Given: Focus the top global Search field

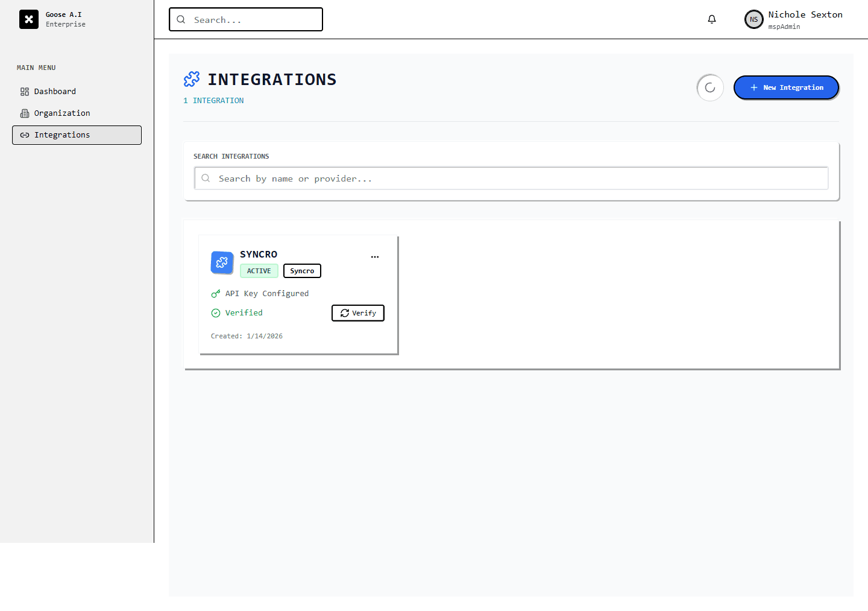Looking at the screenshot, I should [253, 20].
